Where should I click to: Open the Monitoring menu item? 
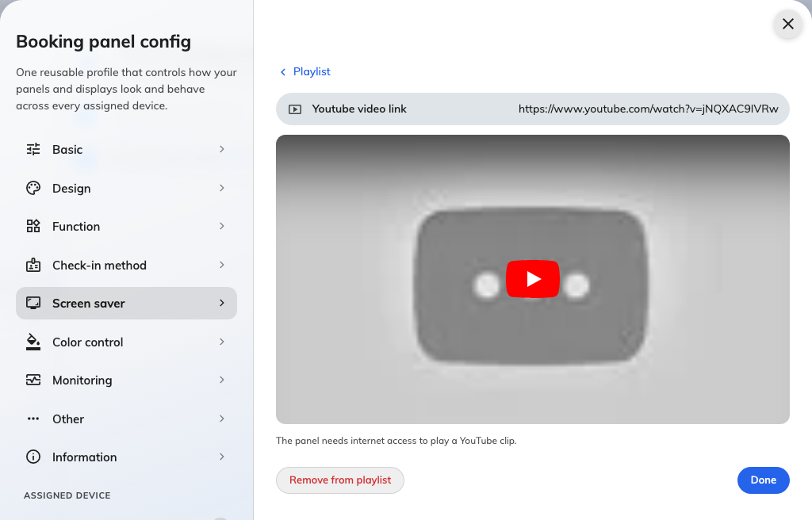coord(126,380)
